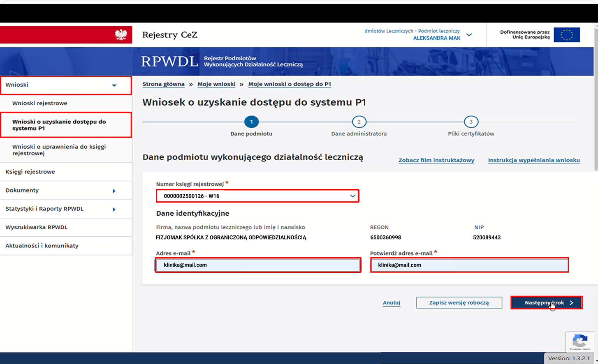The height and width of the screenshot is (364, 598).
Task: Click the Adres e-mail input field
Action: (258, 265)
